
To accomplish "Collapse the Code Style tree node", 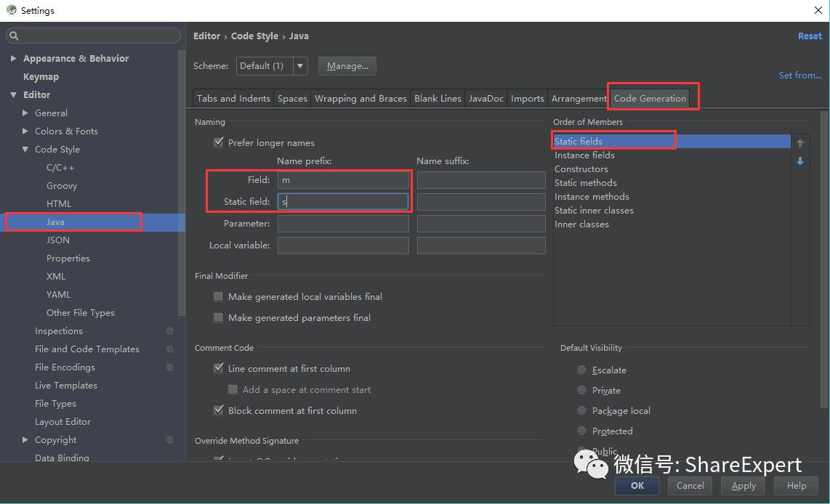I will tap(25, 150).
